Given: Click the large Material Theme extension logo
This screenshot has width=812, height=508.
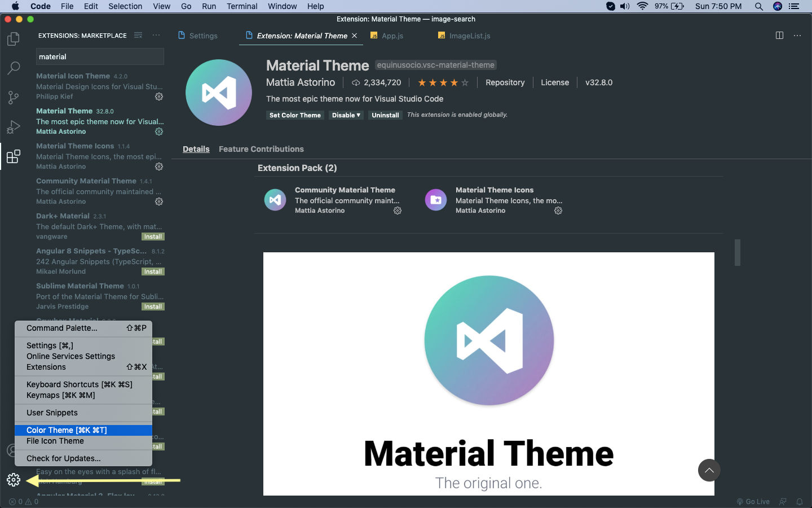Looking at the screenshot, I should 219,93.
